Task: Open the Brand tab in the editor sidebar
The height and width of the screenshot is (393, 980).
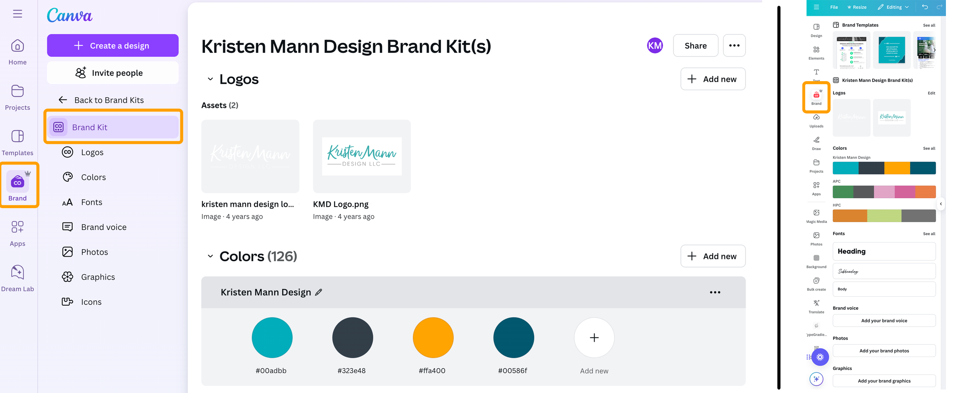Action: 817,98
